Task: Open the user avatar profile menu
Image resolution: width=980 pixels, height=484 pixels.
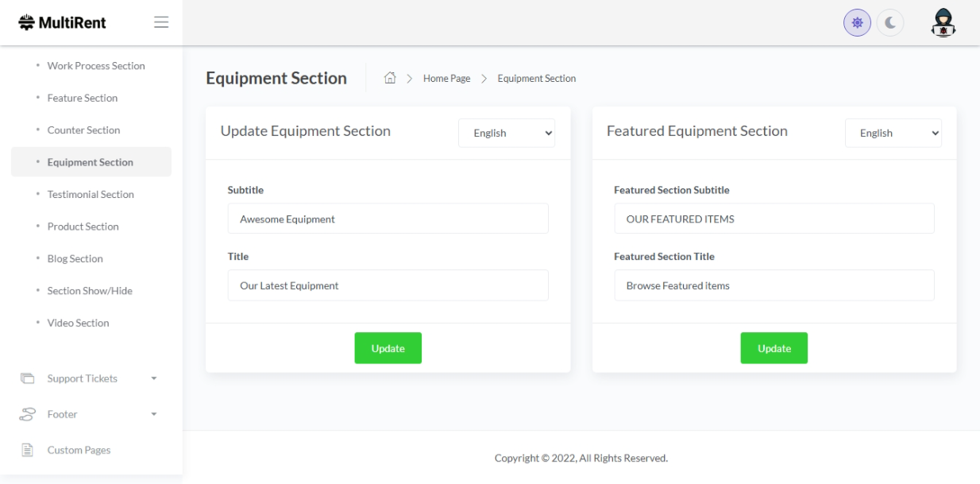Action: [x=943, y=22]
